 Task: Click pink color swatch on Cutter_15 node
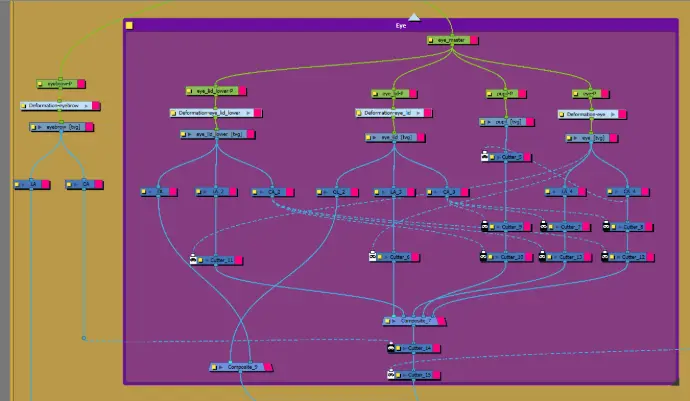(x=437, y=375)
